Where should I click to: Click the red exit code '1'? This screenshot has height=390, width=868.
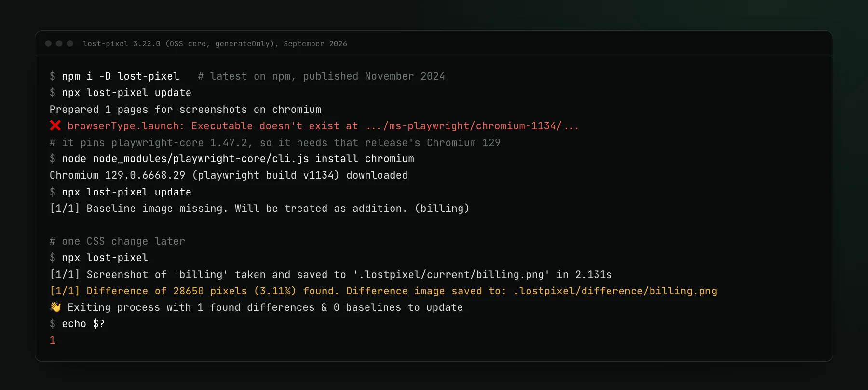click(53, 340)
